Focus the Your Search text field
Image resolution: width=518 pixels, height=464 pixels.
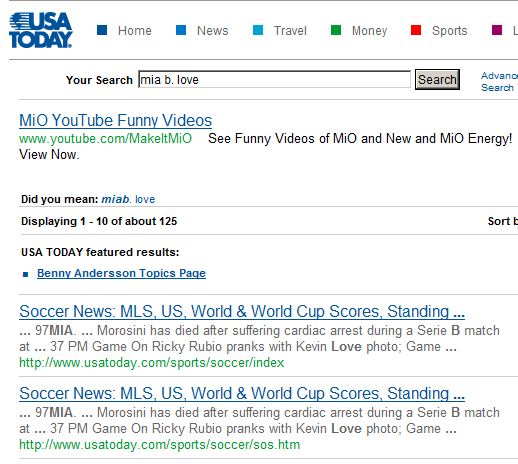point(274,79)
